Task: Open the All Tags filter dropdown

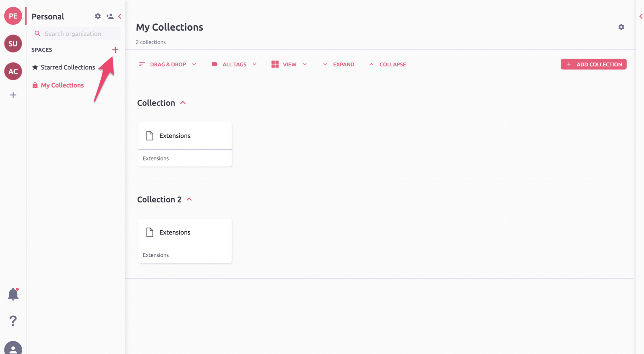Action: (x=234, y=64)
